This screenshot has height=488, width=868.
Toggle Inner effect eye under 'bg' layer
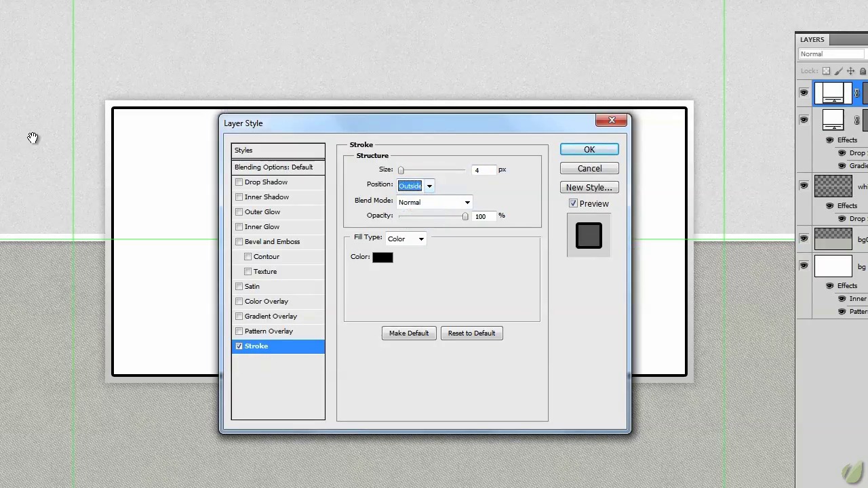(x=842, y=298)
